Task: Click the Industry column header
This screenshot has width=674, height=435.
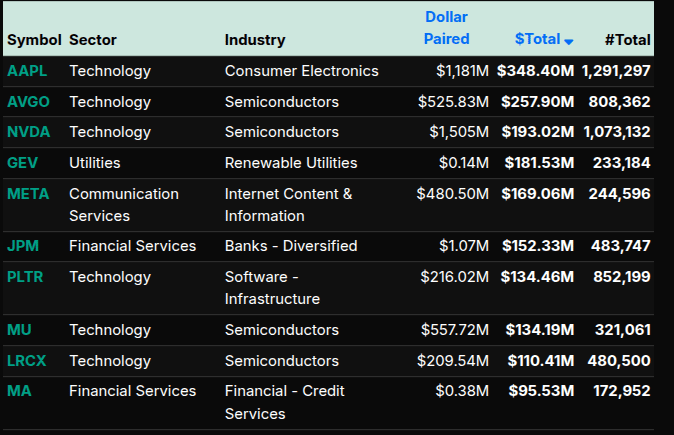Action: point(255,40)
